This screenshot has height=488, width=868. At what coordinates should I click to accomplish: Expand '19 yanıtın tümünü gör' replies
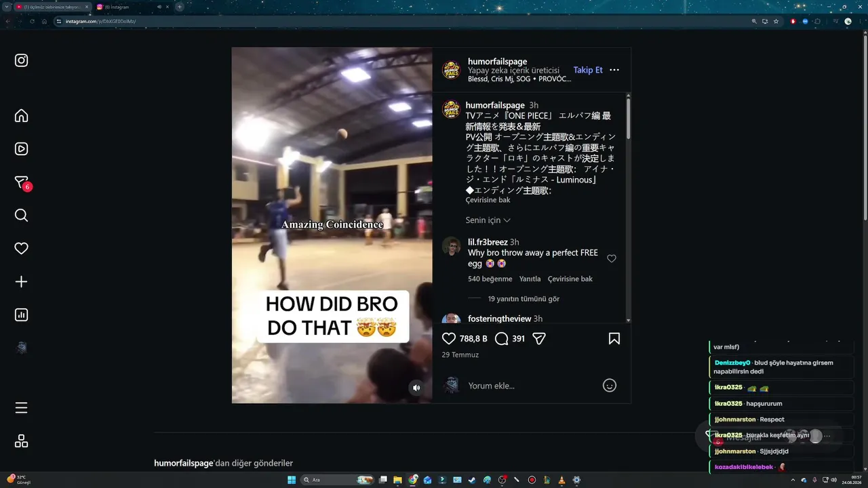click(524, 299)
